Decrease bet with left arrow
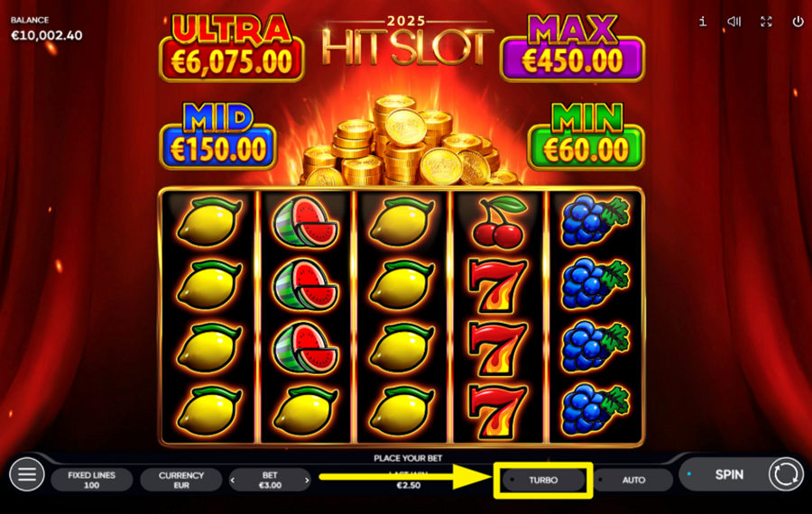This screenshot has height=514, width=812. 233,481
